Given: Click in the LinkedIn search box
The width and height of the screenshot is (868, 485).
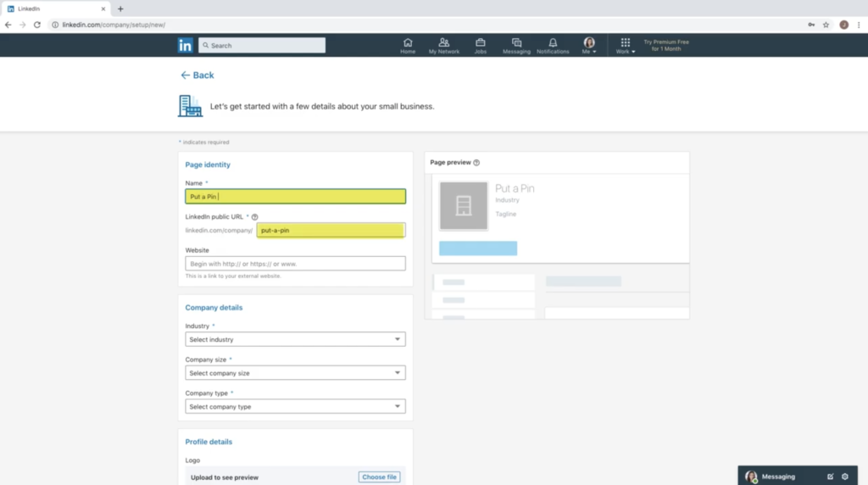Looking at the screenshot, I should 262,46.
